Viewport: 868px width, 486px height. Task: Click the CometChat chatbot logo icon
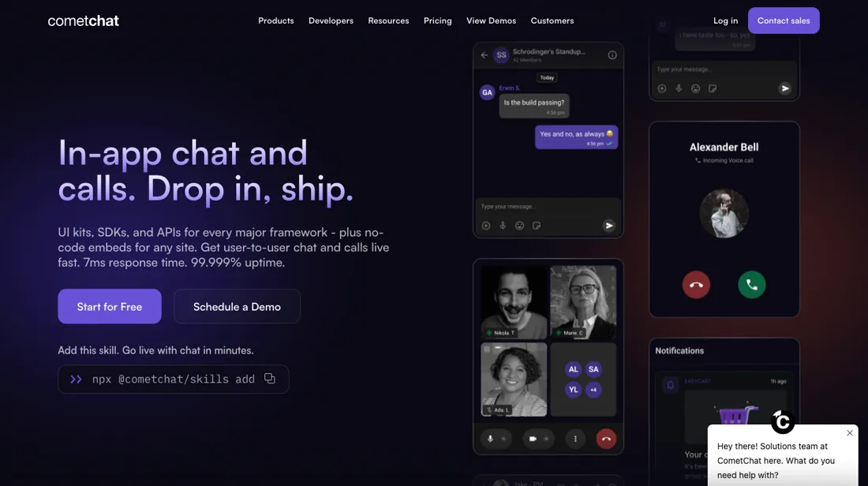tap(783, 422)
